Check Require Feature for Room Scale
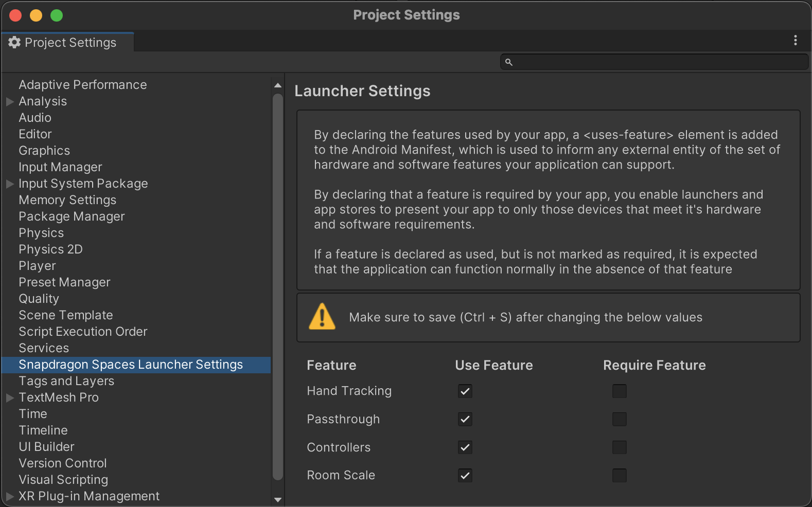Screen dimensions: 812x507 point(619,476)
